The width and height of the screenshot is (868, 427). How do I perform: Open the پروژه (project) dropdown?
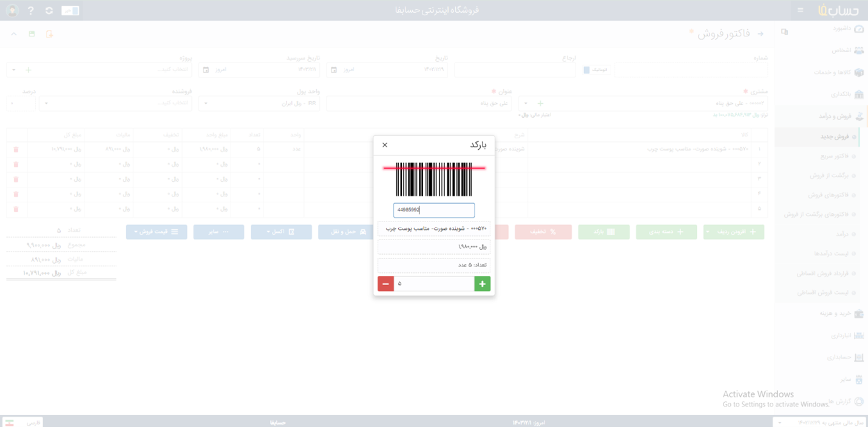tap(14, 70)
